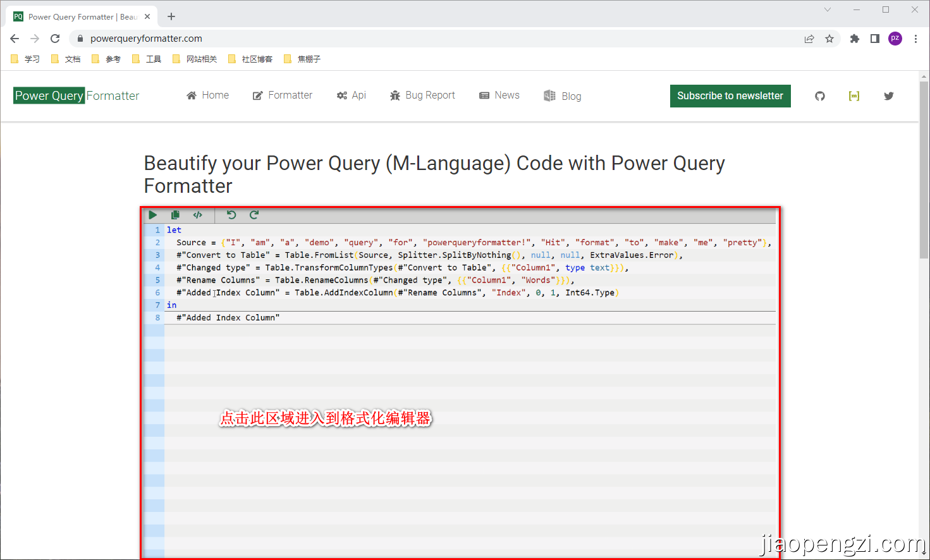Click the 'Source' variable in line 2

tap(192, 243)
